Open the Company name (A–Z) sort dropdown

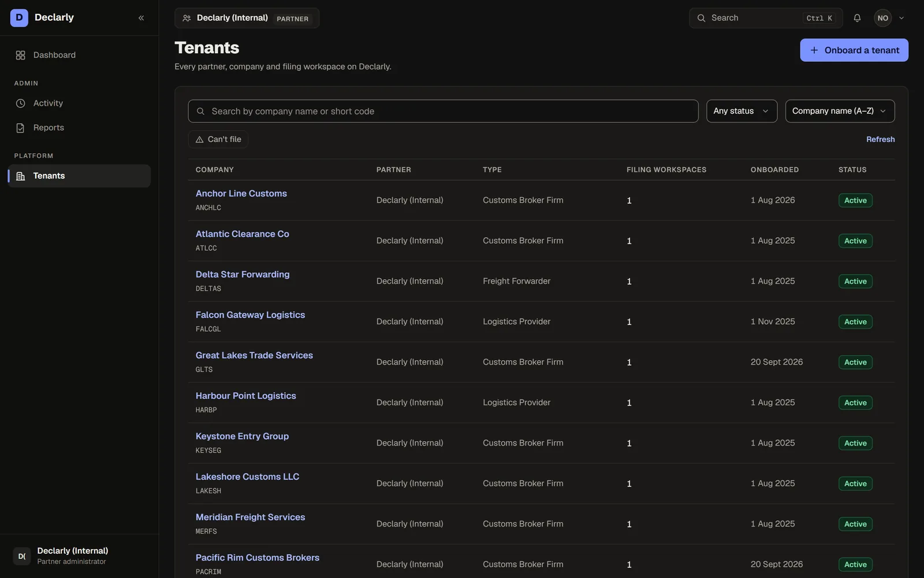click(x=840, y=111)
